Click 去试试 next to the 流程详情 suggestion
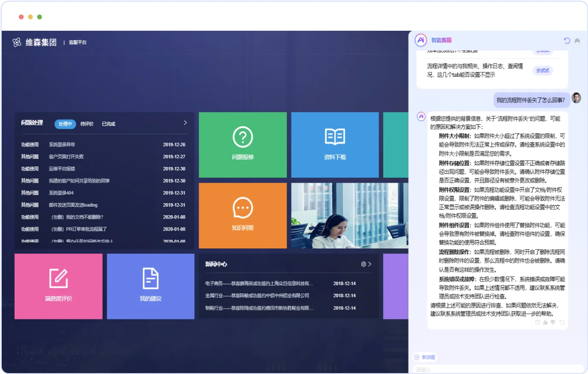The image size is (588, 374). [x=543, y=70]
